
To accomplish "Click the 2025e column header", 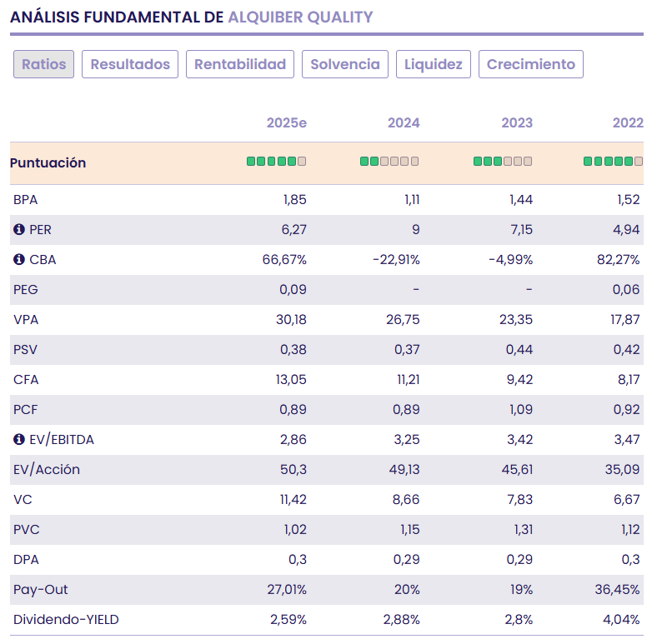I will pyautogui.click(x=287, y=123).
